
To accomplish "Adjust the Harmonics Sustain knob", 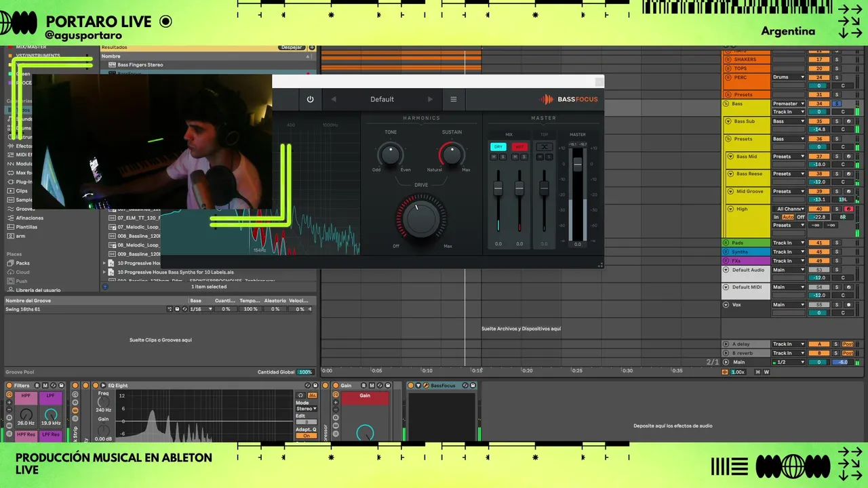I will [x=452, y=155].
